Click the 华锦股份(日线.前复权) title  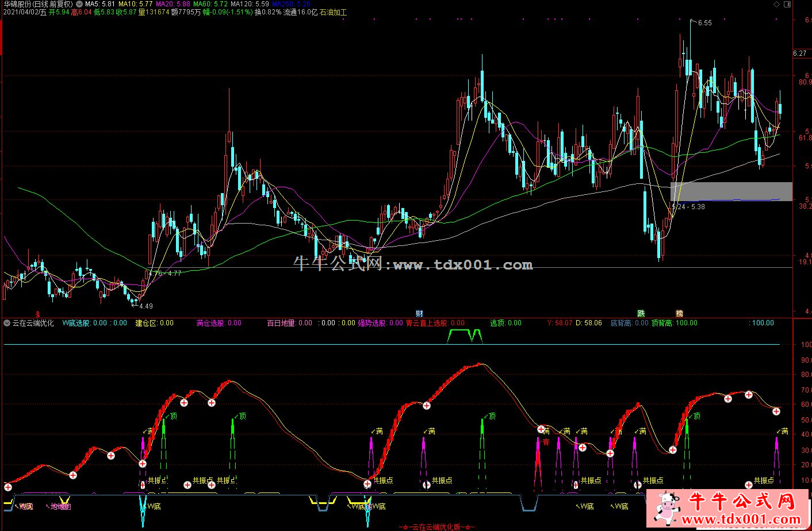(38, 4)
